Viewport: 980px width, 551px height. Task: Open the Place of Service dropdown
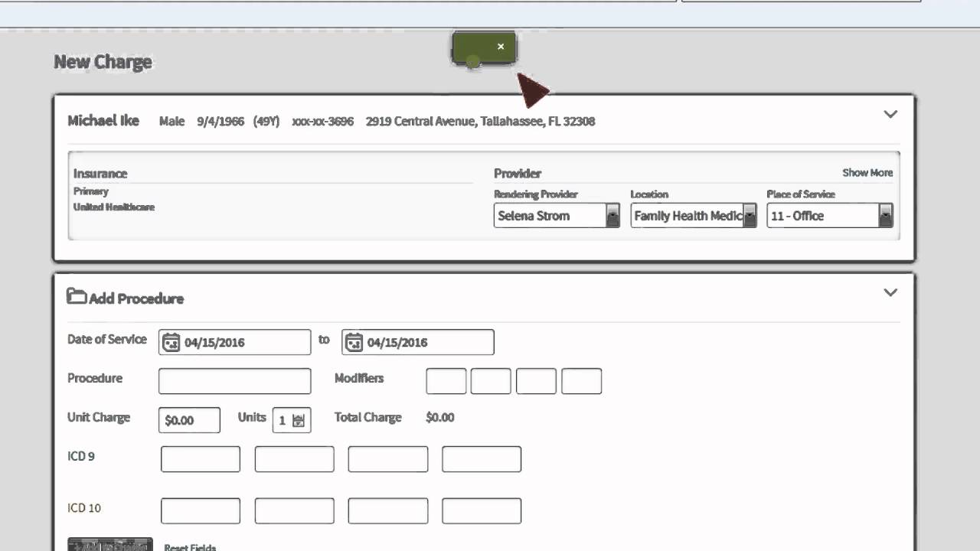[x=830, y=216]
